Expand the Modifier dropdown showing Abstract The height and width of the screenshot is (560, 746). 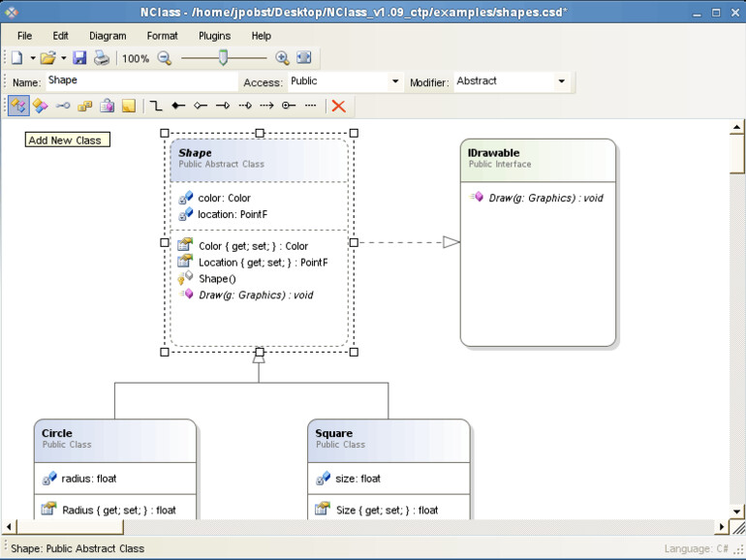[x=561, y=82]
